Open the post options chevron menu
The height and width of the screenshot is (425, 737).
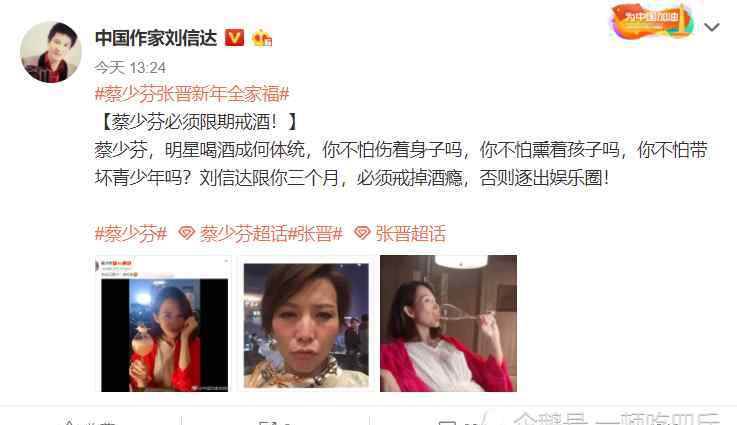(x=712, y=27)
